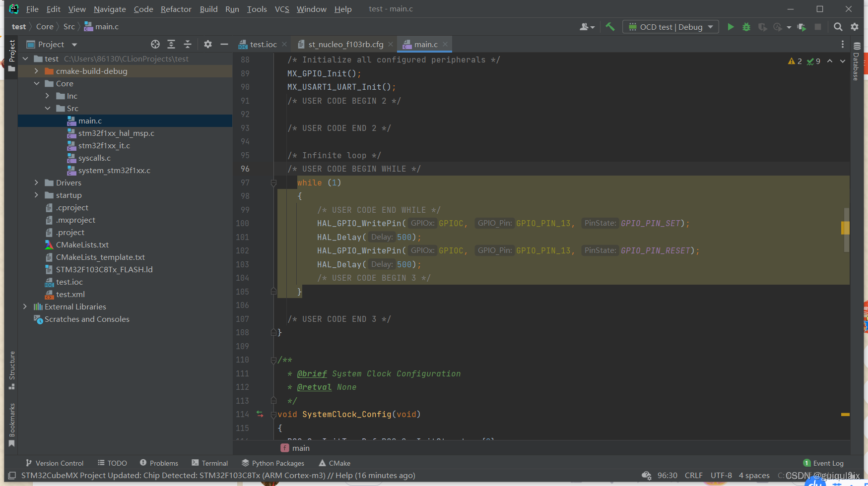Image resolution: width=868 pixels, height=486 pixels.
Task: Expand the Drivers folder
Action: tap(36, 182)
